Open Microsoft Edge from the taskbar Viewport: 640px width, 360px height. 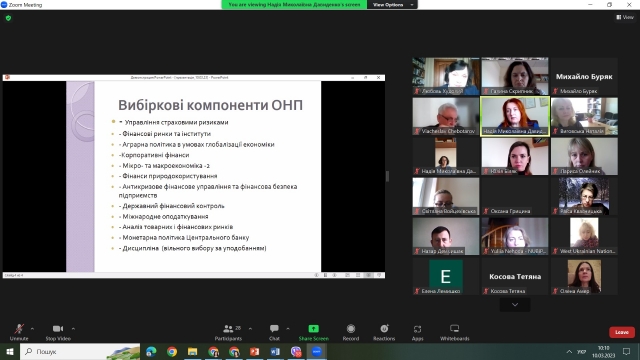tap(151, 351)
